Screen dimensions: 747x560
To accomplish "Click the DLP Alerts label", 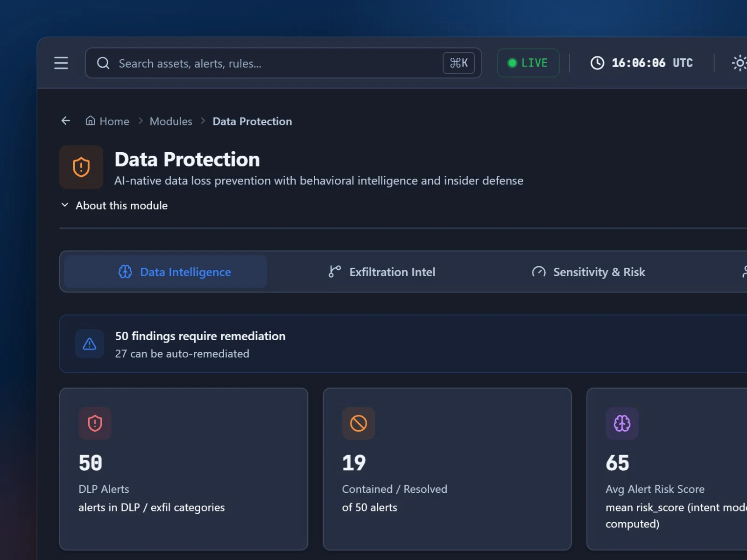I will click(104, 489).
